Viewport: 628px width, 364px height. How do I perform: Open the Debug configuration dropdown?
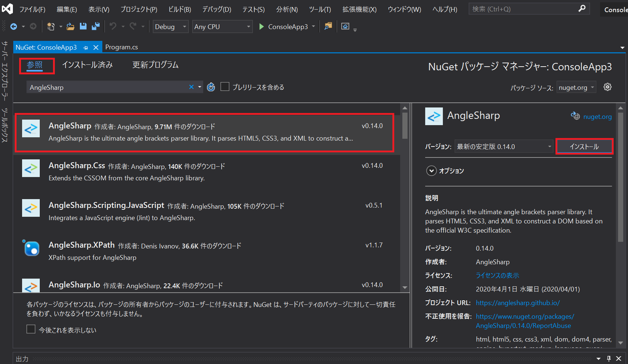click(x=170, y=26)
